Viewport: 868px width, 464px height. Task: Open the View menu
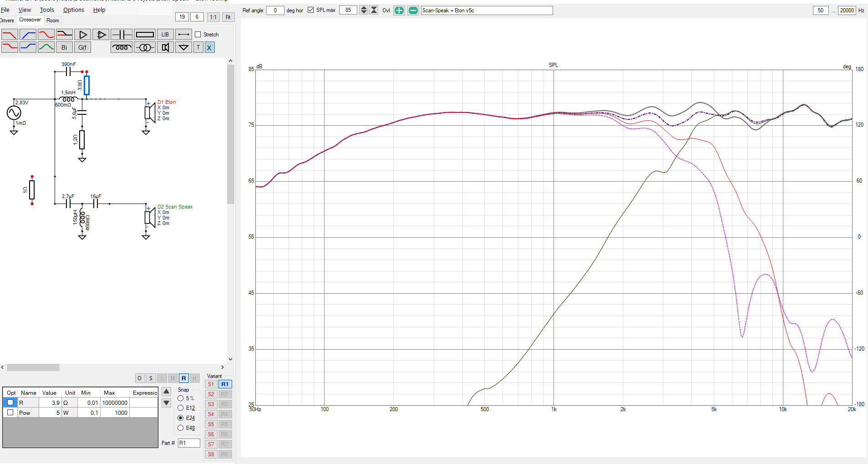25,10
